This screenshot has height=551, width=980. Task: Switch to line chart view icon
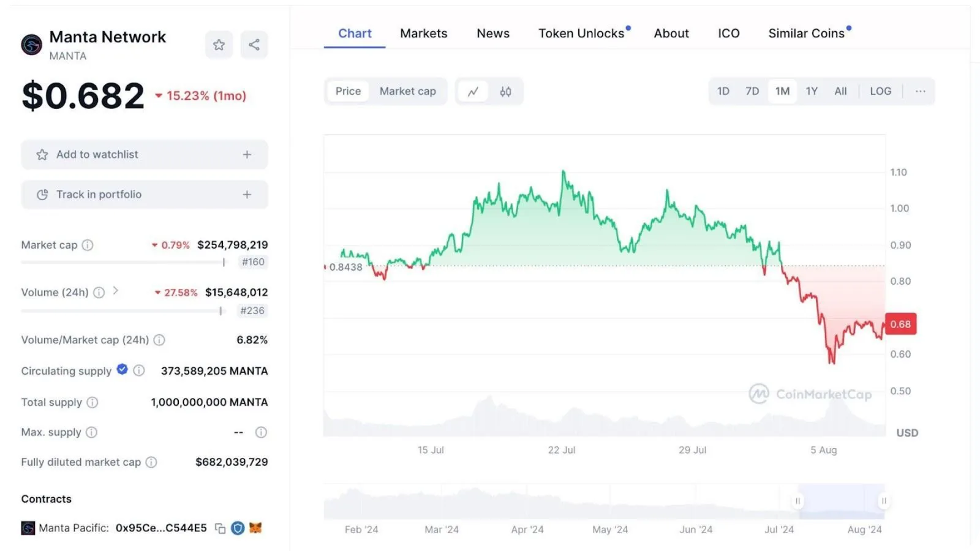pyautogui.click(x=473, y=92)
